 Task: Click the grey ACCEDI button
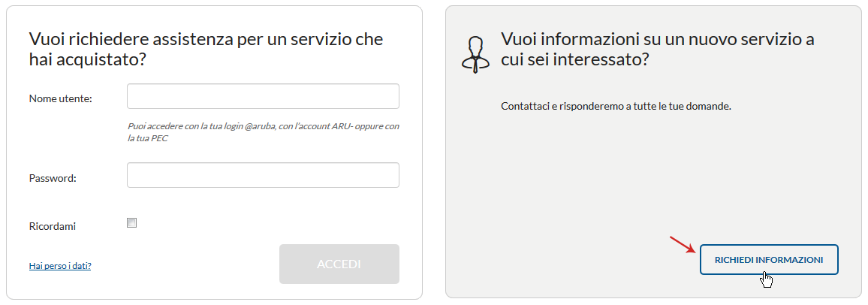(339, 264)
